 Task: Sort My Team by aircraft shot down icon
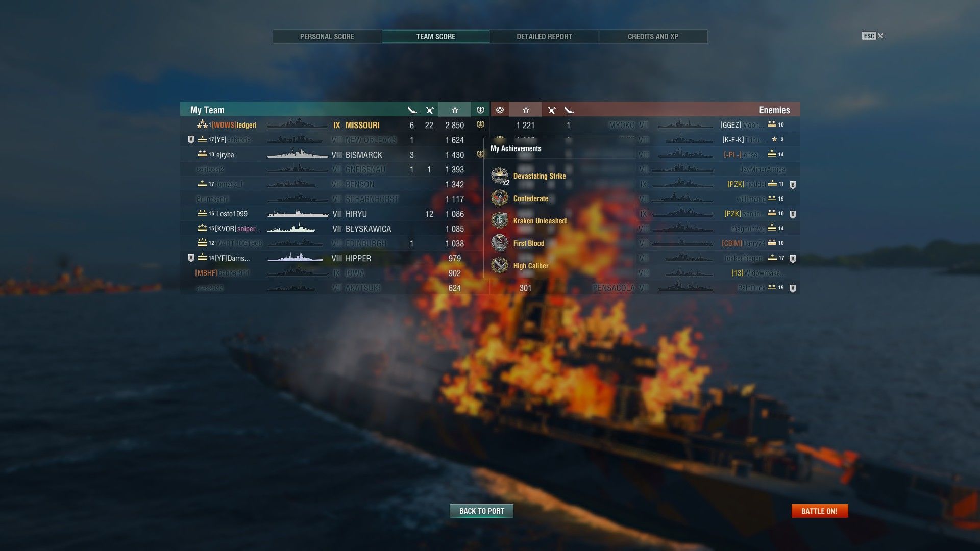click(430, 110)
